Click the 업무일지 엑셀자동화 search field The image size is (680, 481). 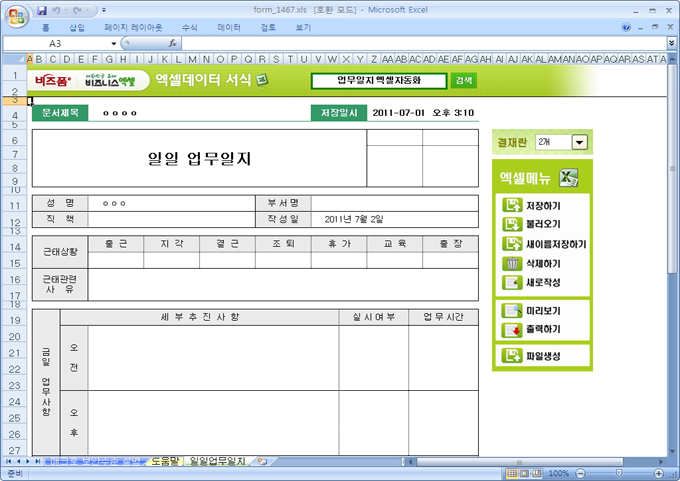(x=378, y=80)
